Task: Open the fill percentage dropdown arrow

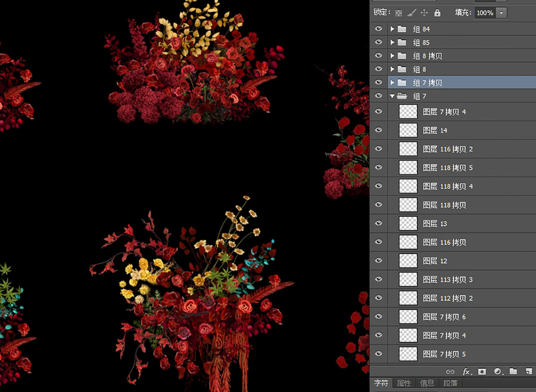Action: pyautogui.click(x=501, y=13)
